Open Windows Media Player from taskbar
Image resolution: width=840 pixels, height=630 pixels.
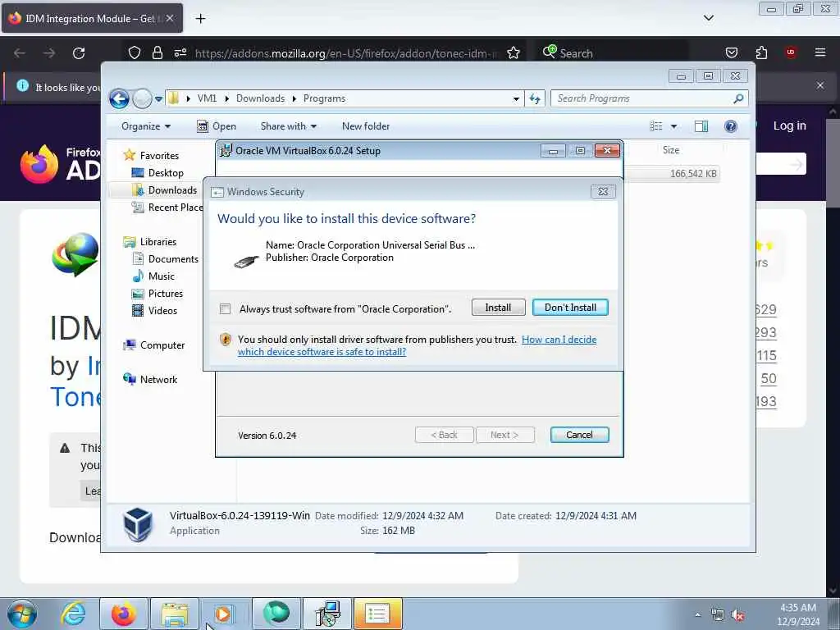pyautogui.click(x=224, y=614)
